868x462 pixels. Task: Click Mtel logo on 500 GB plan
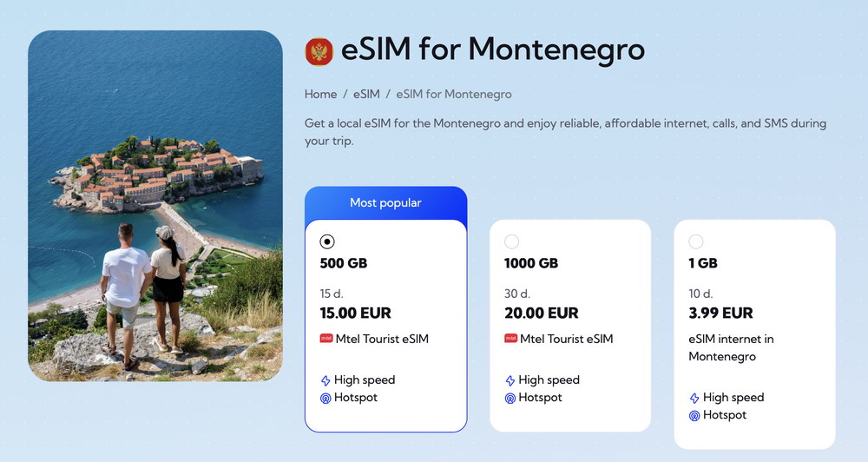326,339
